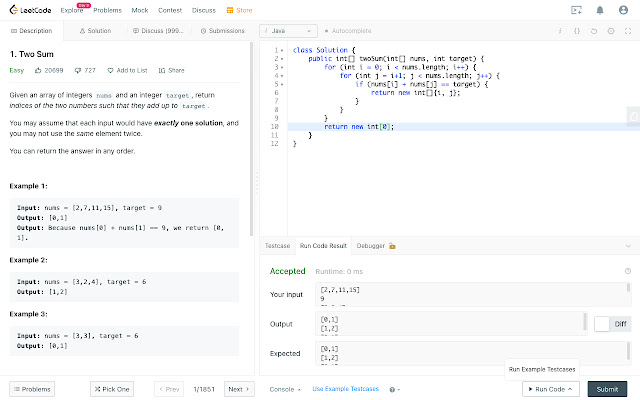Switch to the Run Code Result tab
This screenshot has height=400, width=640.
coord(323,246)
